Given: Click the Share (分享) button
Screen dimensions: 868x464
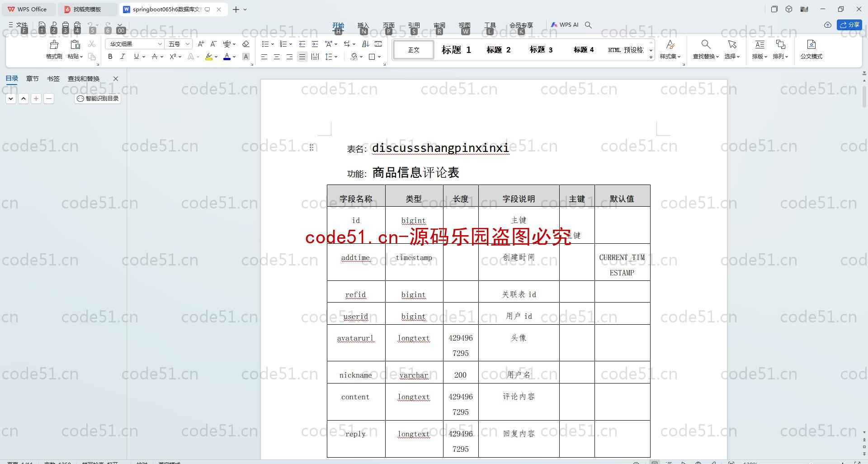Looking at the screenshot, I should (x=849, y=25).
